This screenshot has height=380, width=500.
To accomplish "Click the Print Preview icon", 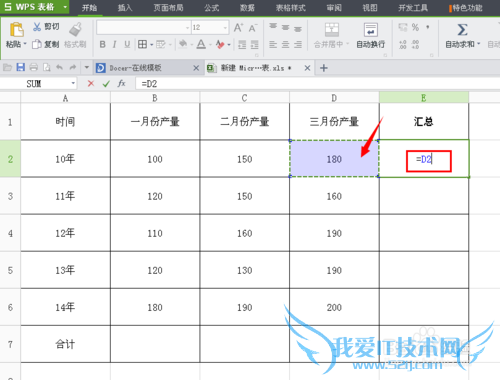I will click(x=47, y=68).
